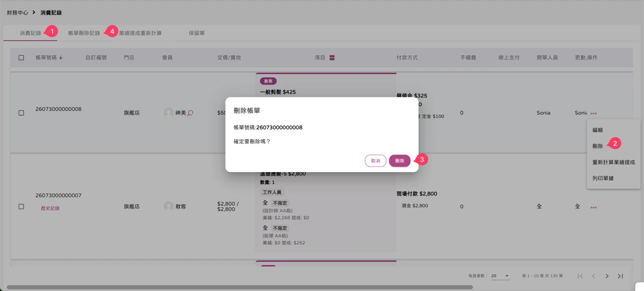Click the 付款方式 column header
The image size is (644, 291).
click(407, 57)
